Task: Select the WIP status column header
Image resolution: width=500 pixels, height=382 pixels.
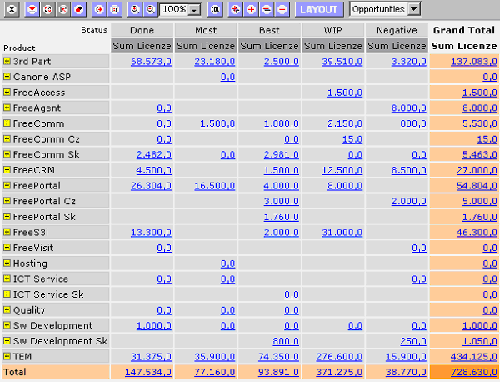Action: coord(333,30)
